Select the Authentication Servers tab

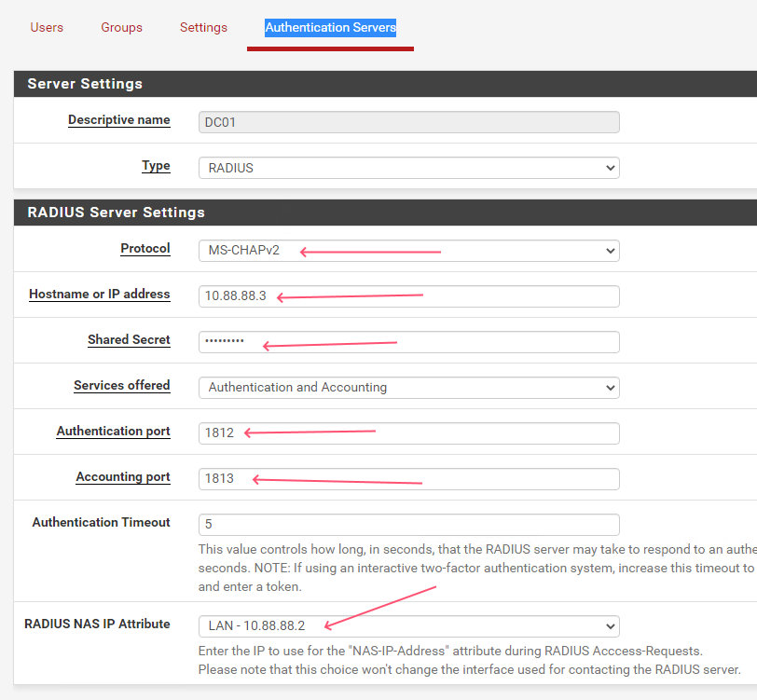tap(330, 27)
